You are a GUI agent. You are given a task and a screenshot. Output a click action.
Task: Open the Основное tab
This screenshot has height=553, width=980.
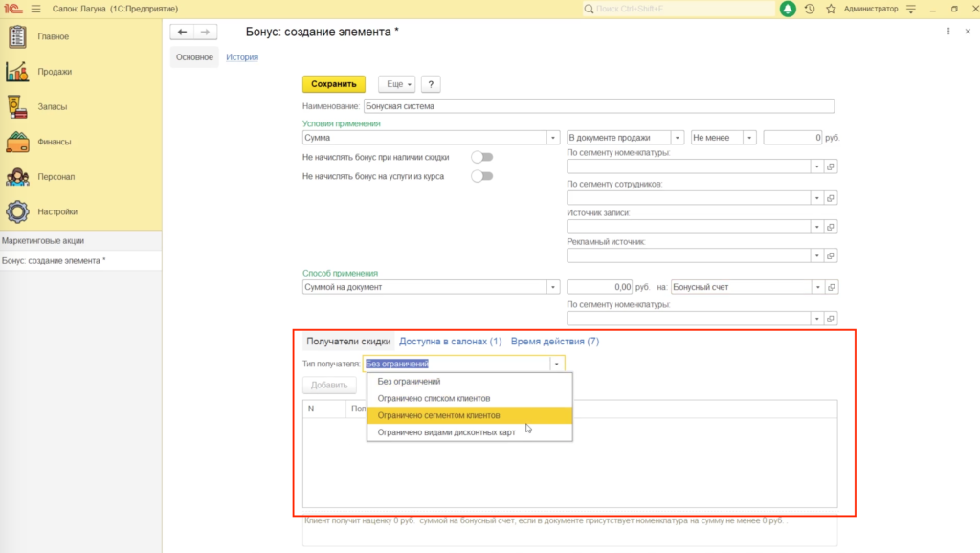(194, 56)
